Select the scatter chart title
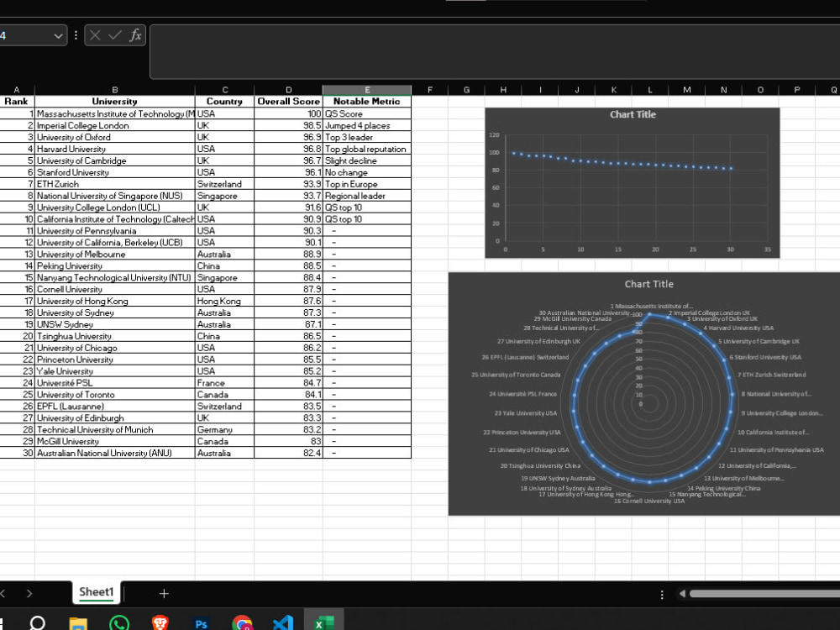Screen dimensions: 840x630 pyautogui.click(x=633, y=114)
